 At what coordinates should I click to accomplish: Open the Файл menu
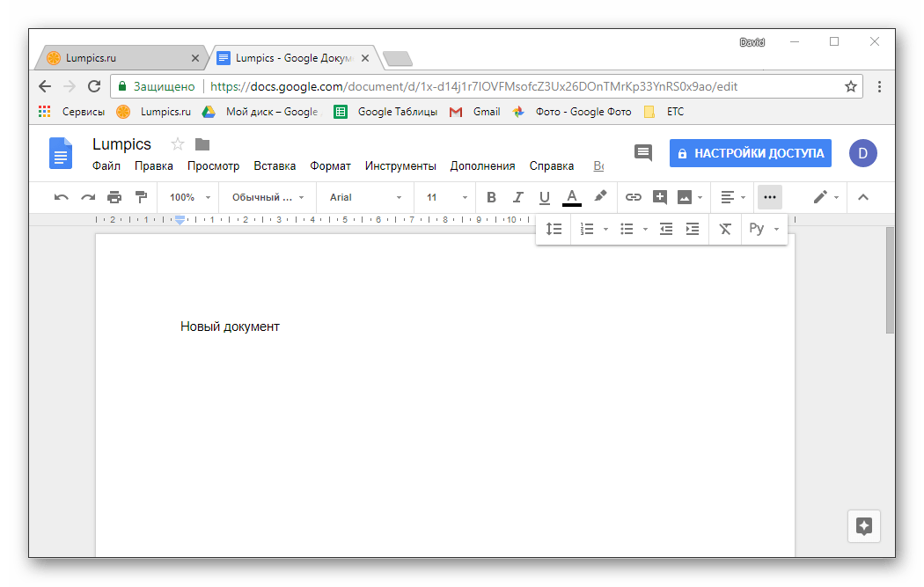[106, 166]
